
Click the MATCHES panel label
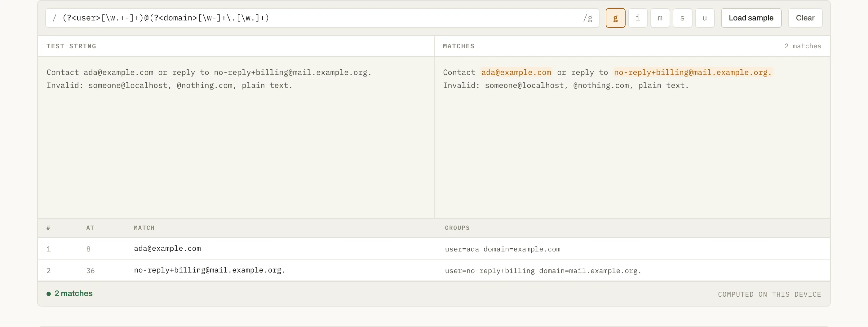pos(458,46)
